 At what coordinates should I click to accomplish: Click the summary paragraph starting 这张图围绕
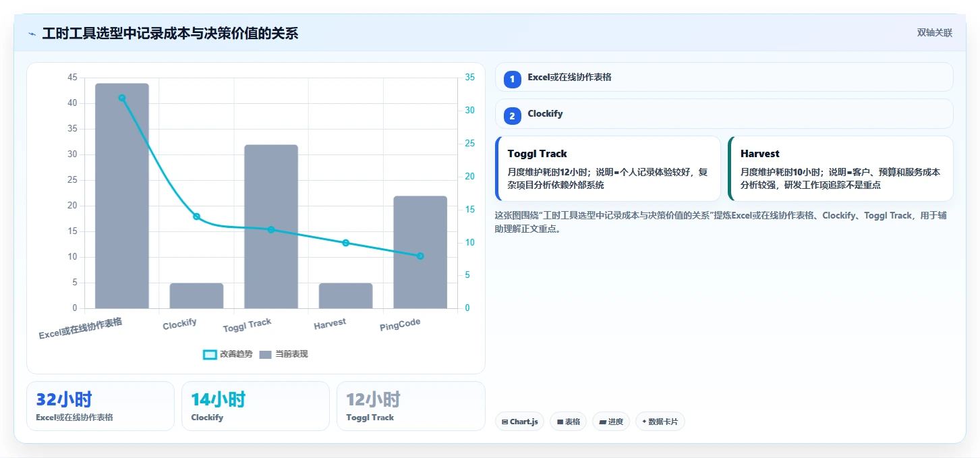point(722,222)
